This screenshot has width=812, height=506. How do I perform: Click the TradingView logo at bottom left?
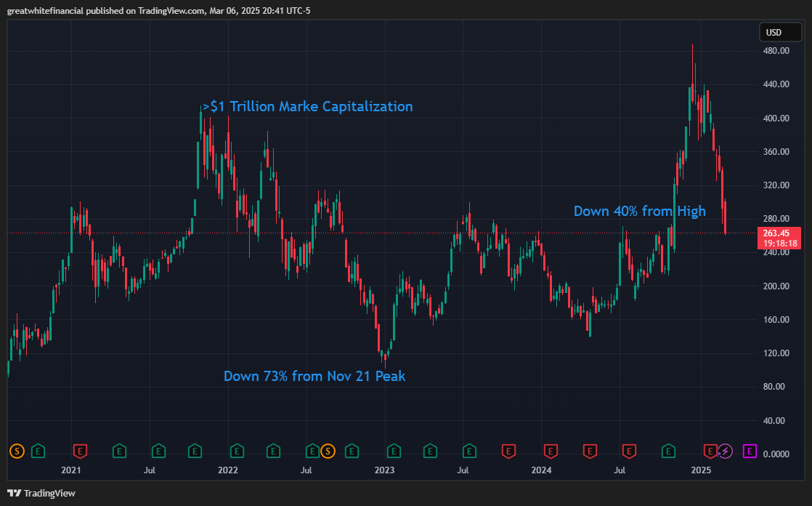click(41, 493)
